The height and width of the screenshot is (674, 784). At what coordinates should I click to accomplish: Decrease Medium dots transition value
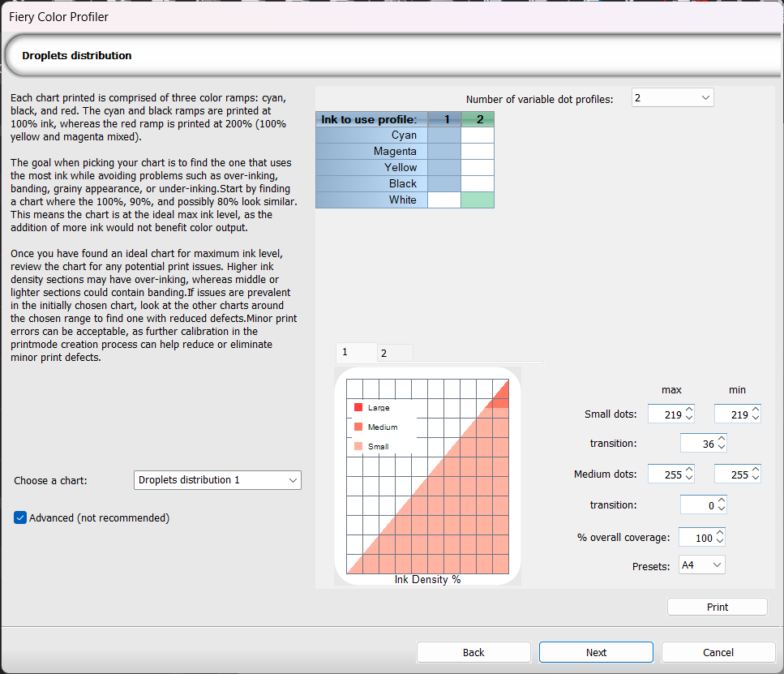[x=722, y=509]
